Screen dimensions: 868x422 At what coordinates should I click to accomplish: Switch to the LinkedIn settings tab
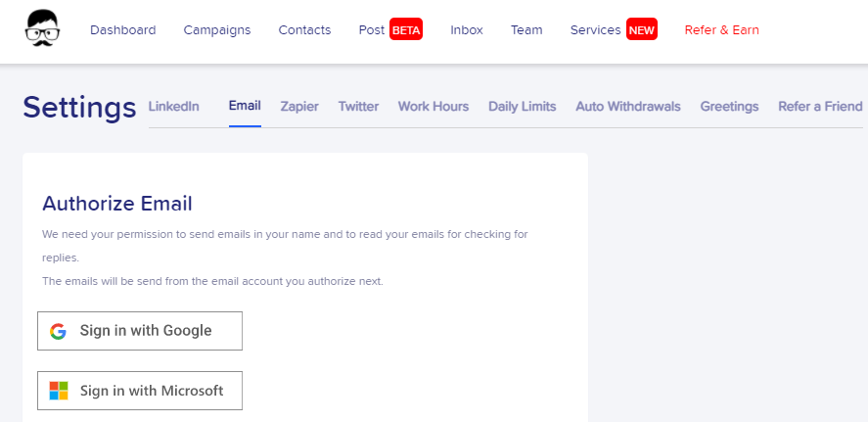tap(174, 107)
